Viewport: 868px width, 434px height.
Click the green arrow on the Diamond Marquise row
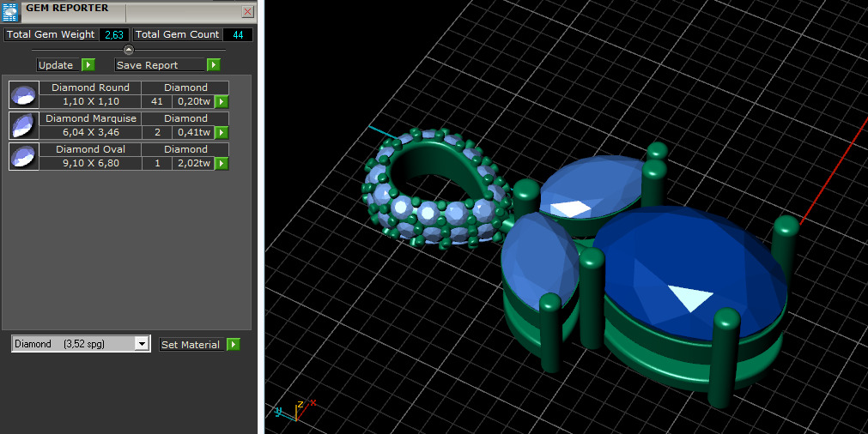pyautogui.click(x=222, y=132)
